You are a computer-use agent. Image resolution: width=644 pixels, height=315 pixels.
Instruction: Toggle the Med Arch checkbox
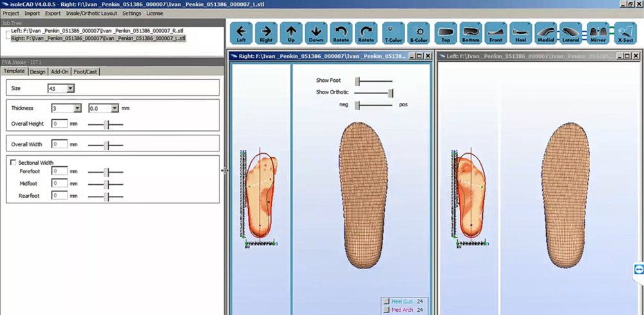(x=386, y=310)
